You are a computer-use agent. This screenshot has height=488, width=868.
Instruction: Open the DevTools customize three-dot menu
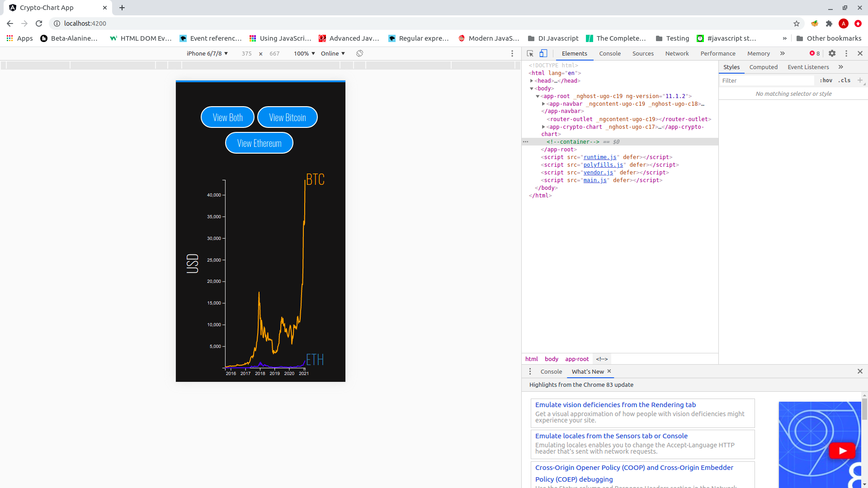click(846, 53)
